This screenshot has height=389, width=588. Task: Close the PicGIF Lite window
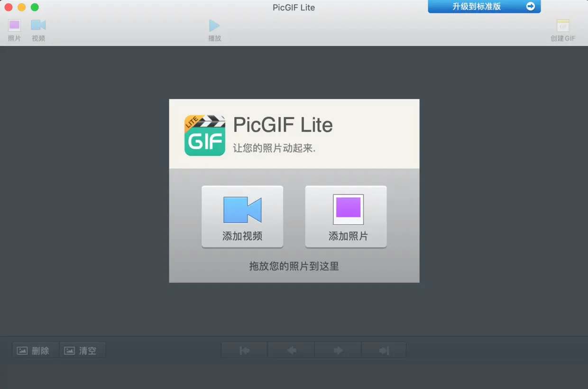(x=9, y=7)
